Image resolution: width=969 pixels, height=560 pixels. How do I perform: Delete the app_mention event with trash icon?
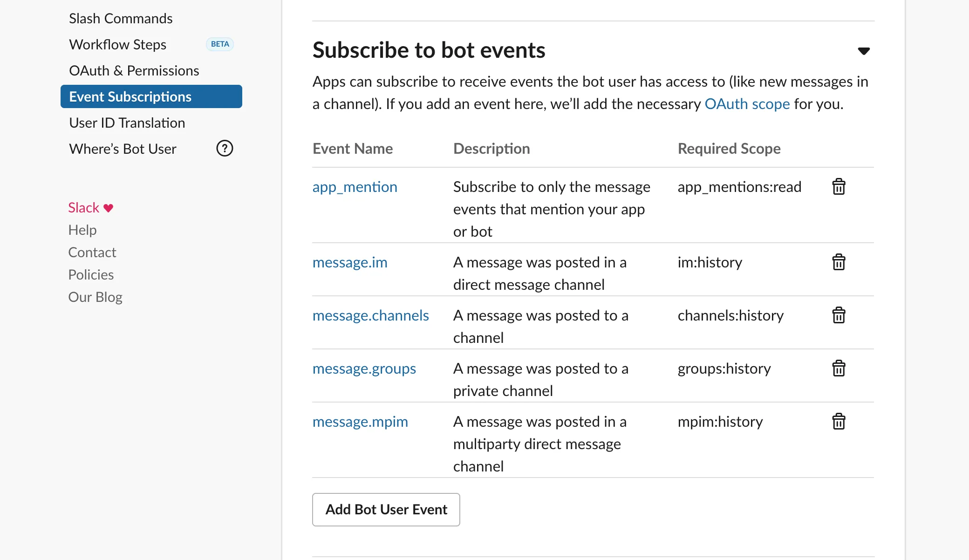pyautogui.click(x=839, y=187)
